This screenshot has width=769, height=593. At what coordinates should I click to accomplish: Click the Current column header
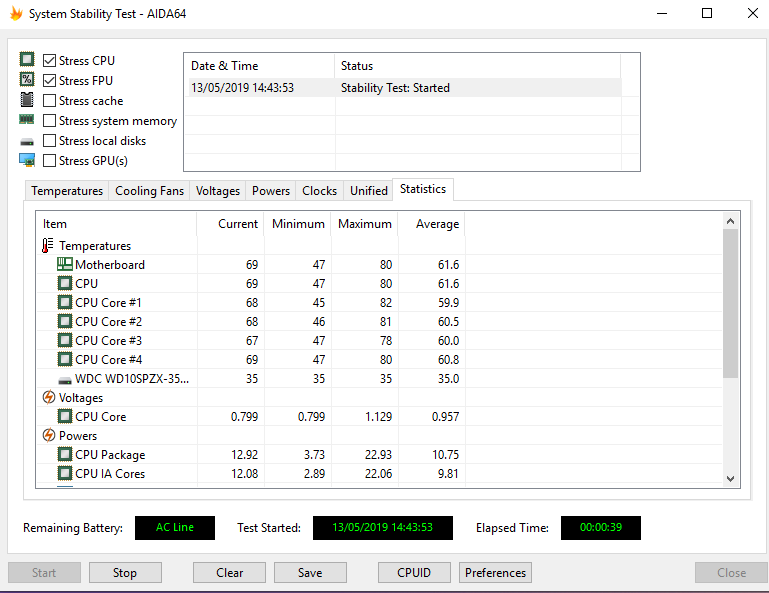tap(231, 224)
